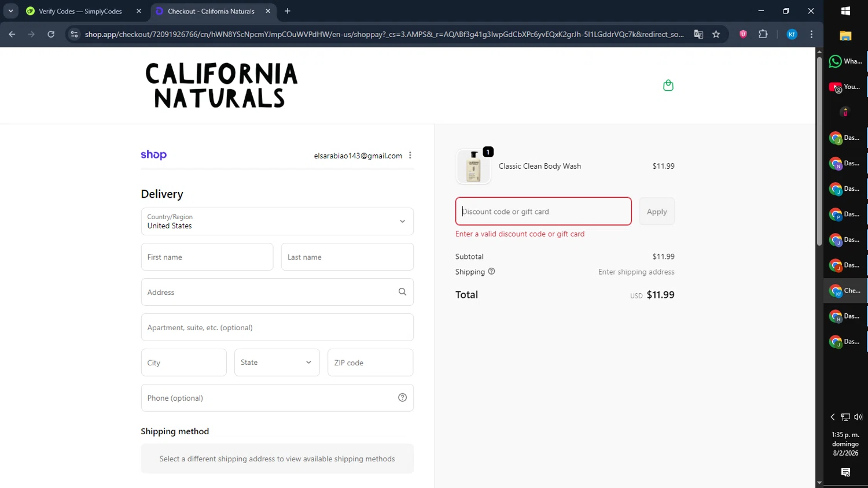Open the translate page icon
Image resolution: width=868 pixels, height=488 pixels.
(x=698, y=34)
